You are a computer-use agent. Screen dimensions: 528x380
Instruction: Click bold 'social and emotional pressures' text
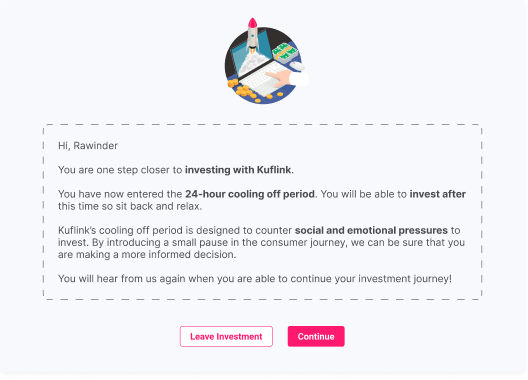(371, 230)
